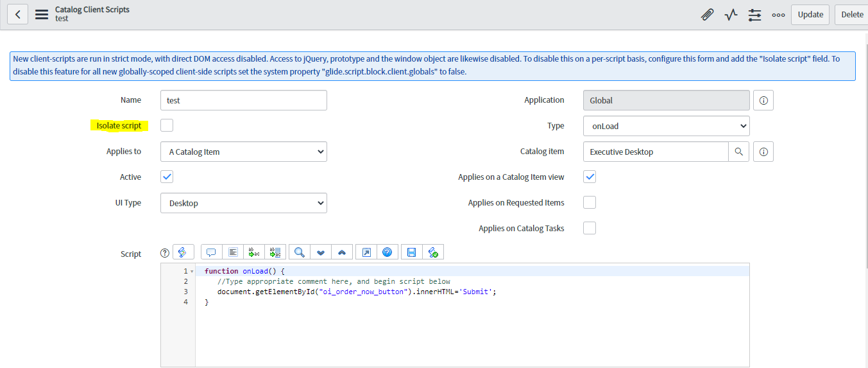Click the Delete button
868x368 pixels.
pyautogui.click(x=852, y=14)
